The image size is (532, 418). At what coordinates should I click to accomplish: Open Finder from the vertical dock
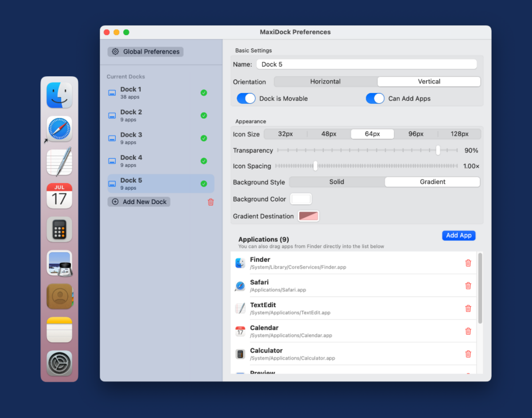pos(59,95)
